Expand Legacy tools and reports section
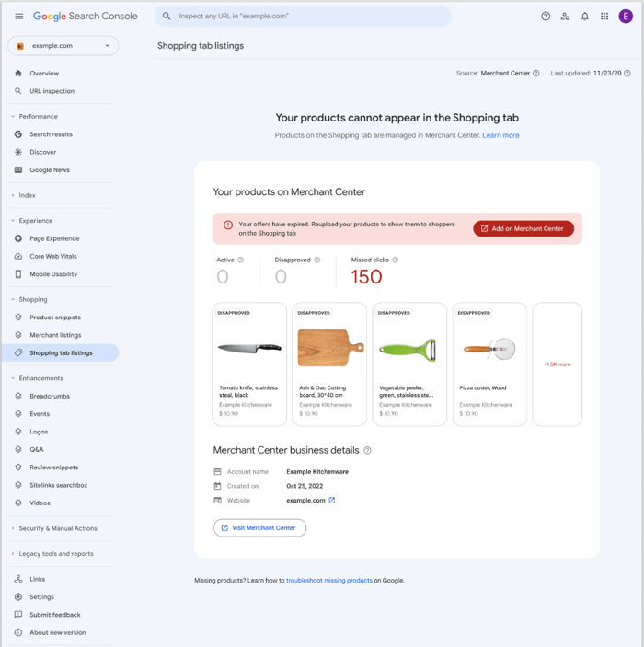The height and width of the screenshot is (647, 644). 13,554
